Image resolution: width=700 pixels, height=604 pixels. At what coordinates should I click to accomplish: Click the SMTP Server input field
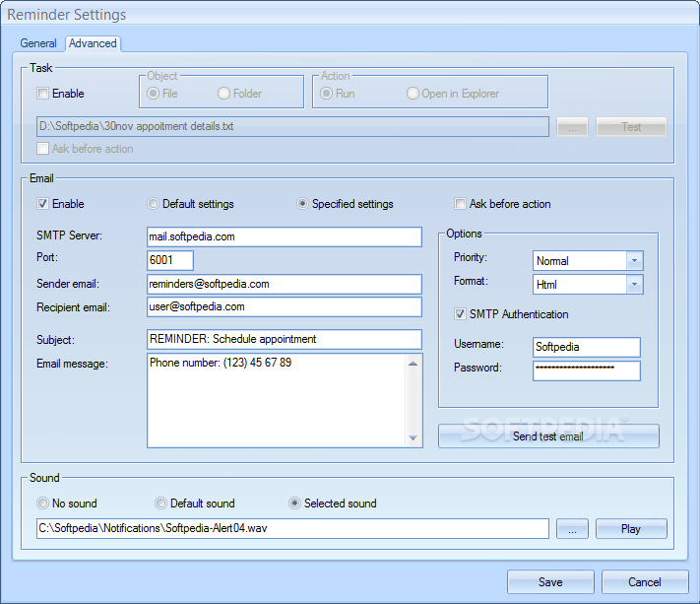coord(285,236)
